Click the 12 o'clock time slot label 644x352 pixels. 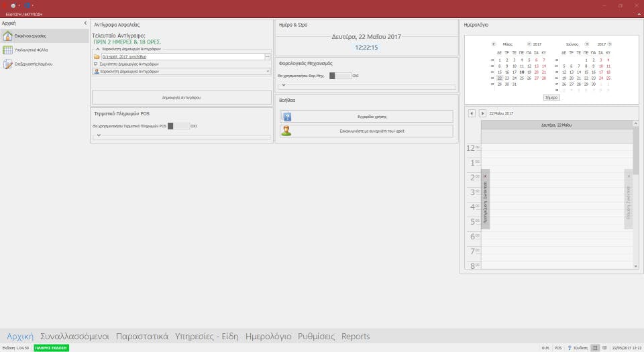coord(473,148)
